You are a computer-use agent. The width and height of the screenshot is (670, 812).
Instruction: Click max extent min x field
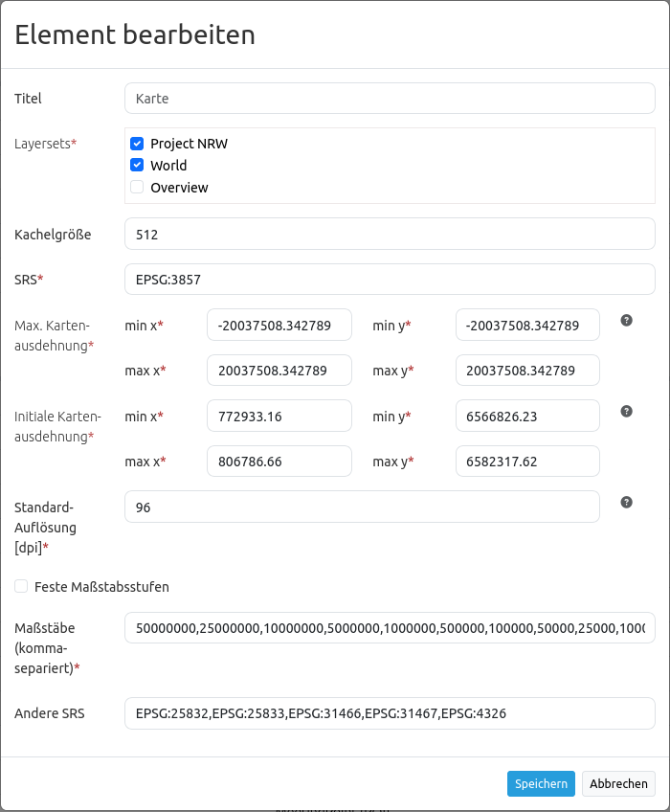pyautogui.click(x=279, y=325)
